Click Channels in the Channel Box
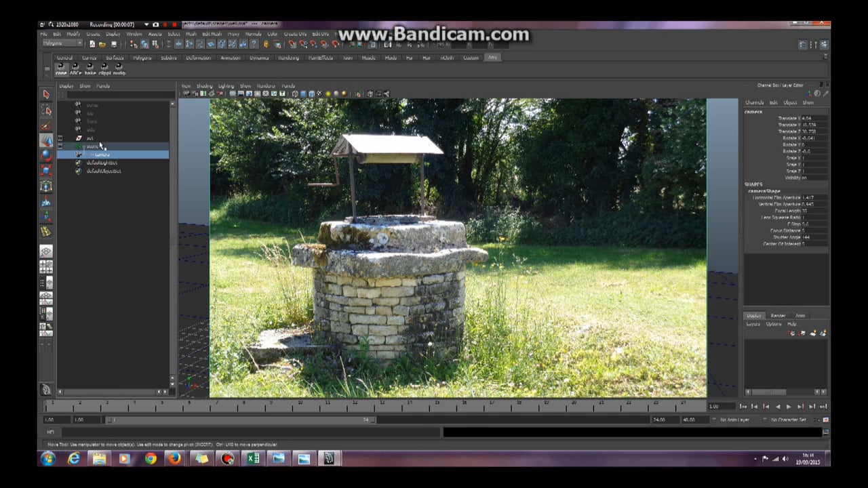 click(x=754, y=102)
